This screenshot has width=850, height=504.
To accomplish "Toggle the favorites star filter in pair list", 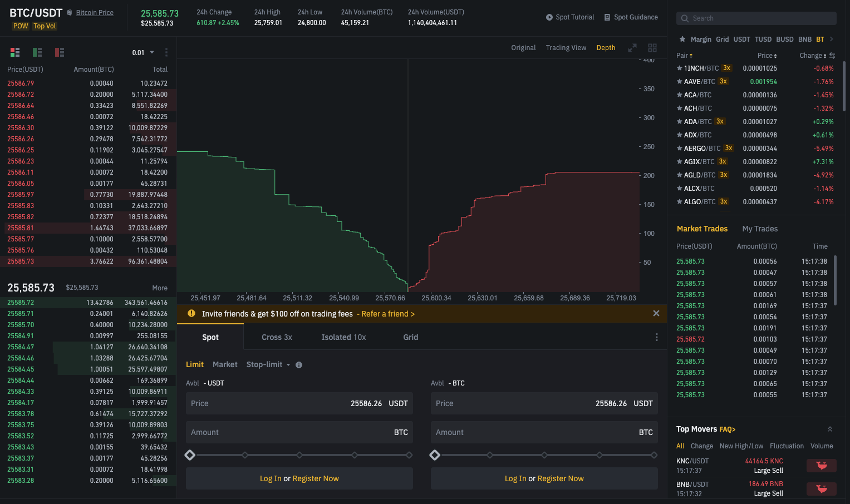I will point(682,39).
